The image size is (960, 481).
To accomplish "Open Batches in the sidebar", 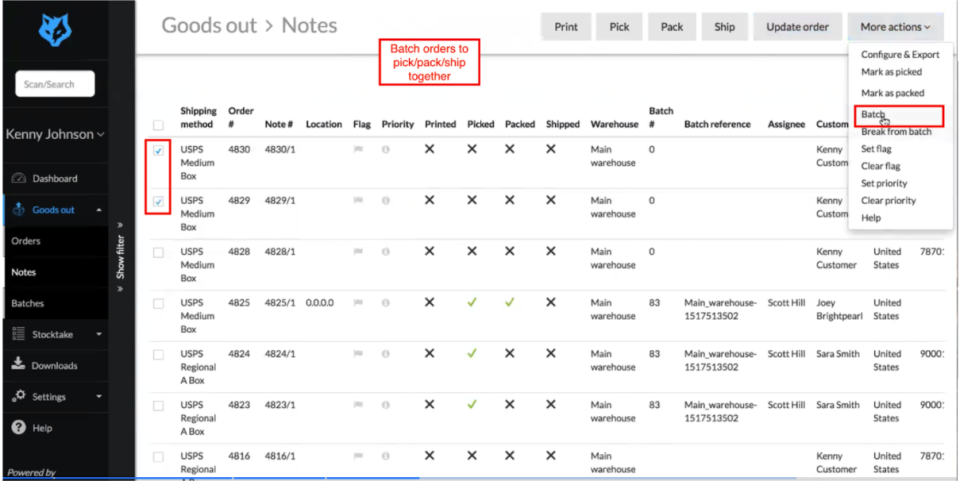I will point(28,304).
